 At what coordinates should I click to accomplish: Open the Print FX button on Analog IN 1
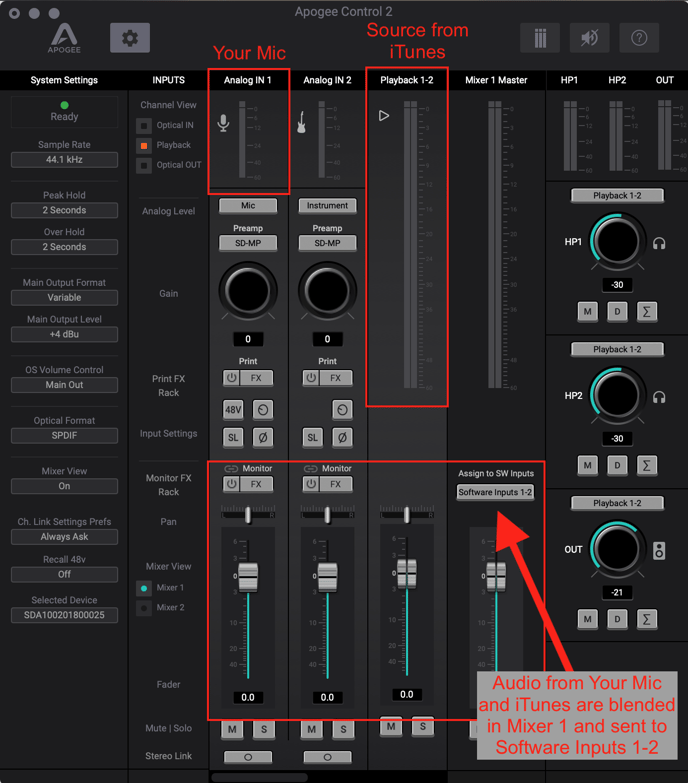pos(256,378)
